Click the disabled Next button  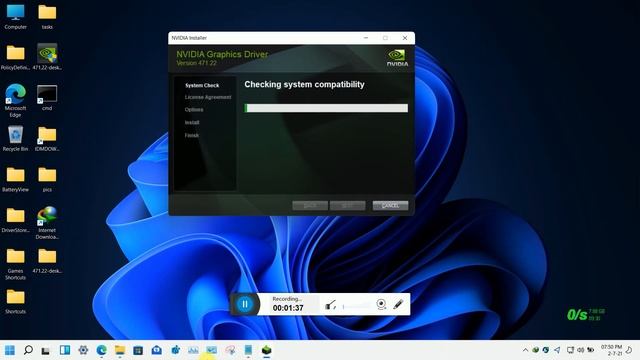(x=347, y=206)
